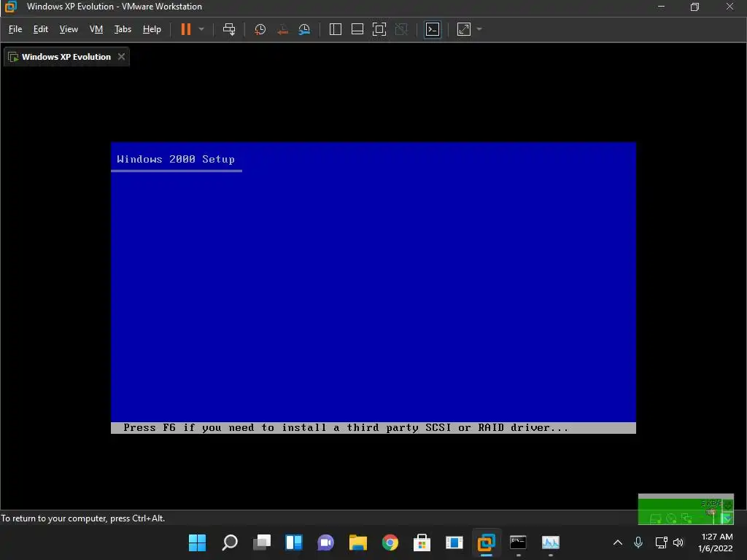Image resolution: width=747 pixels, height=560 pixels.
Task: Open Microsoft Store from the taskbar
Action: [x=422, y=542]
